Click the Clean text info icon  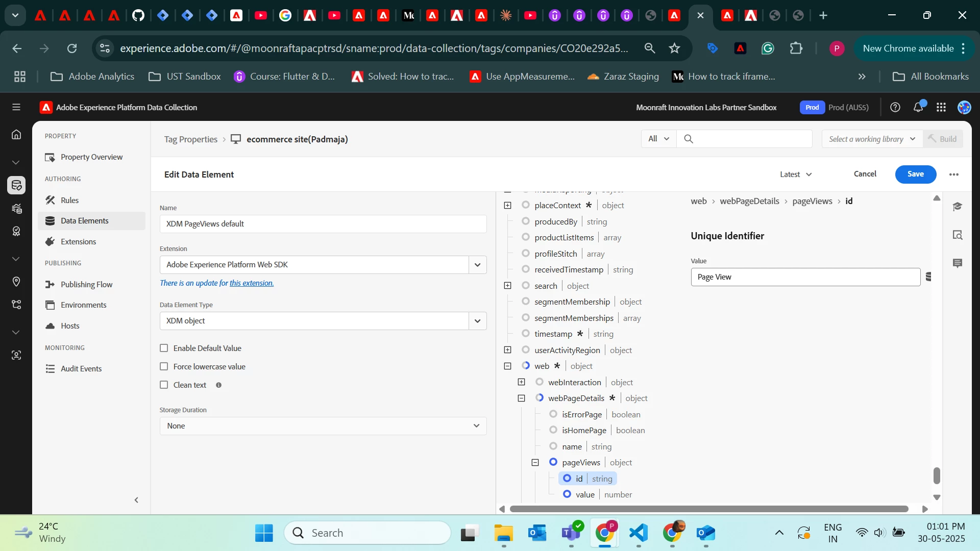(218, 385)
